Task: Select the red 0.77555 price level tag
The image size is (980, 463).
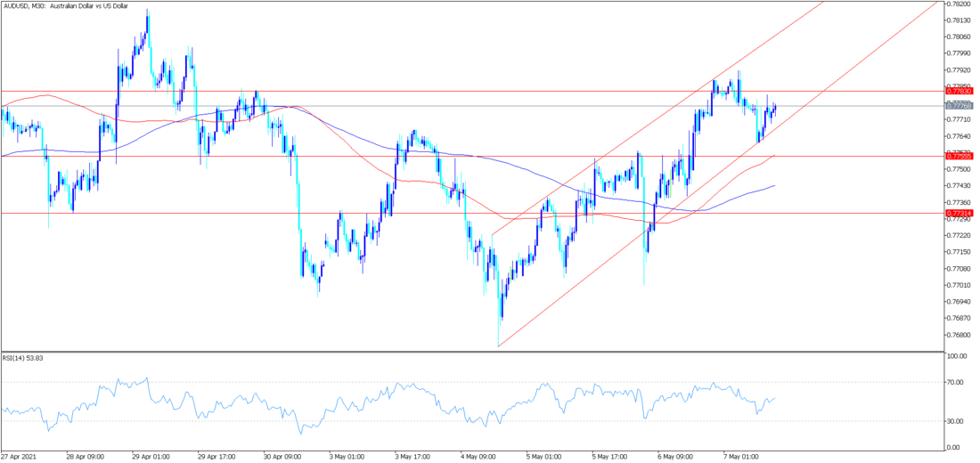Action: 960,156
